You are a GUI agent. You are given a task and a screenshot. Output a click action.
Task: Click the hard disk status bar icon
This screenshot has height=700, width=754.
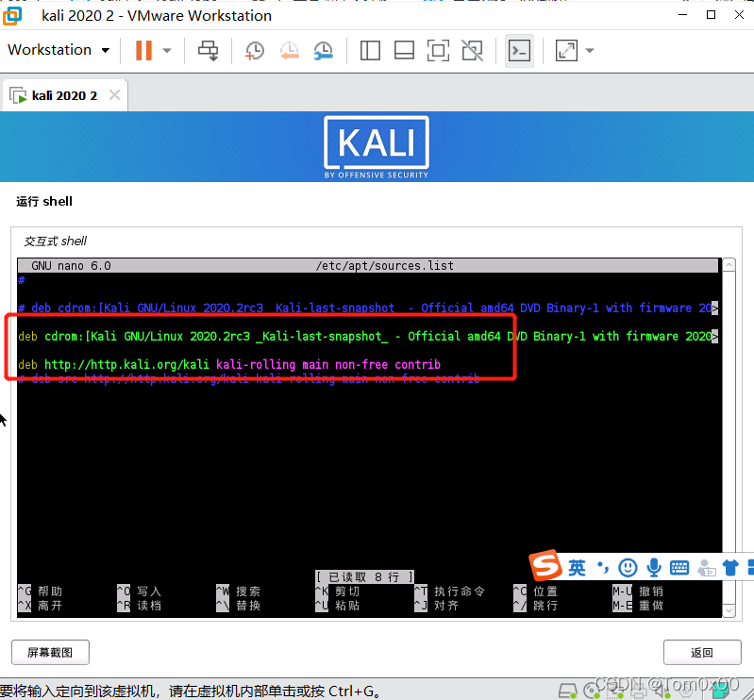pyautogui.click(x=568, y=691)
